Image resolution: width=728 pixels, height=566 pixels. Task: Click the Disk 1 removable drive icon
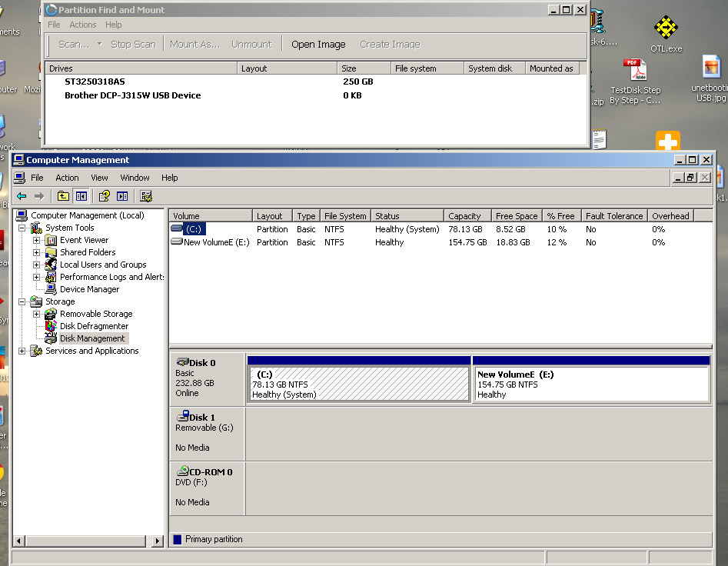183,416
